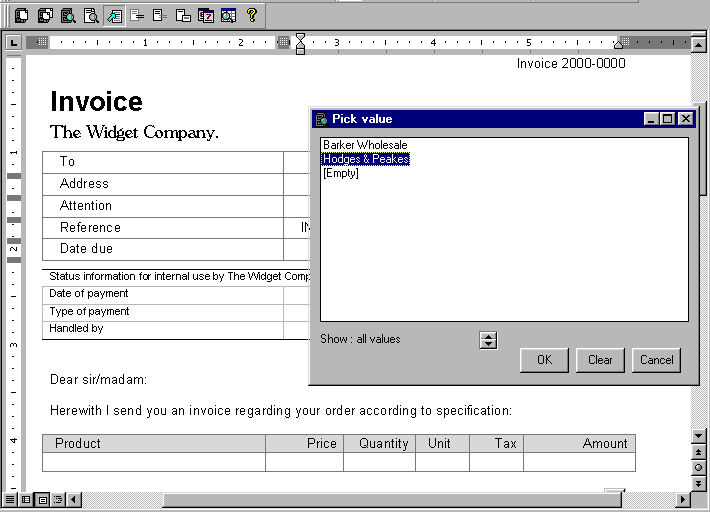The width and height of the screenshot is (710, 512).
Task: Select Barker Wholesale in Pick value list
Action: point(365,145)
